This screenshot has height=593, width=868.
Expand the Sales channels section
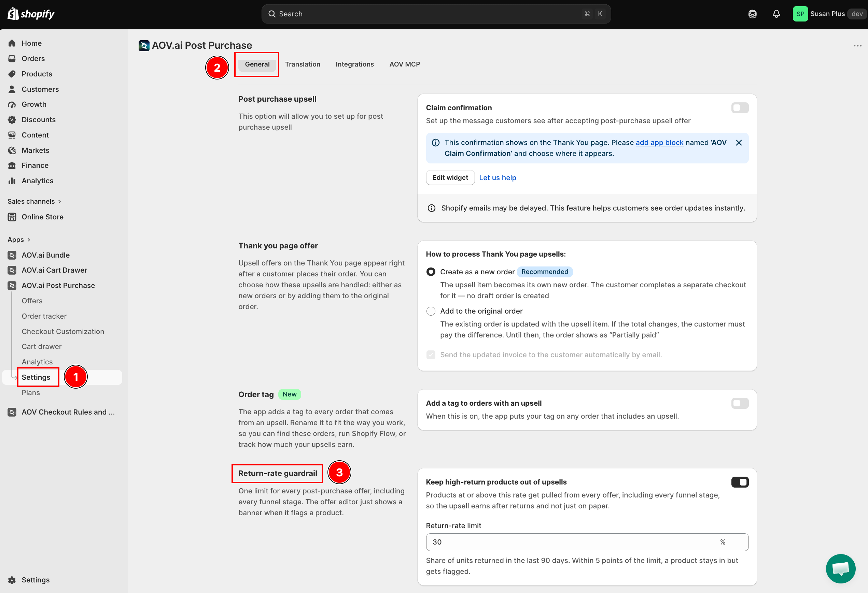(34, 202)
